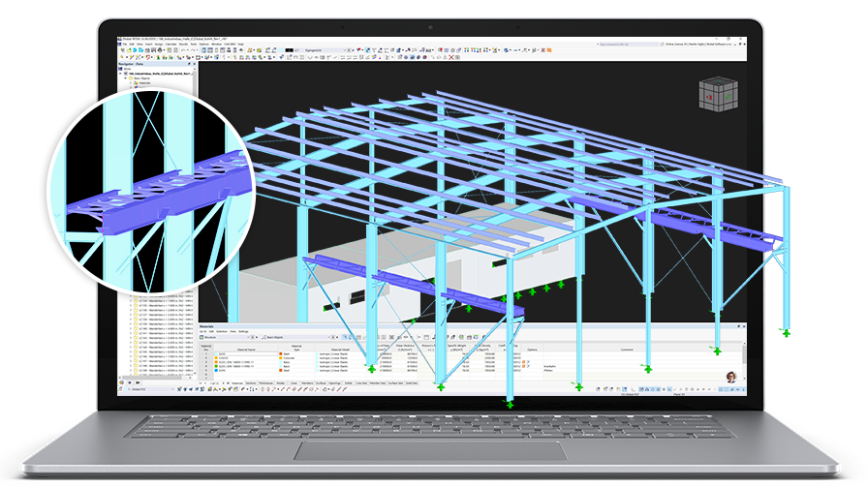Expand the LC145 load case folder
868x488 pixels.
[x=131, y=351]
